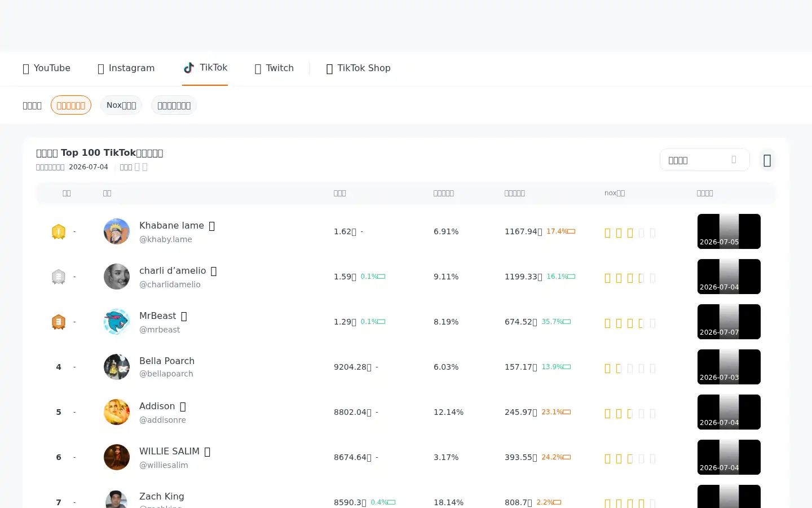Click the 6.91% engagement rate value
812x508 pixels.
446,231
